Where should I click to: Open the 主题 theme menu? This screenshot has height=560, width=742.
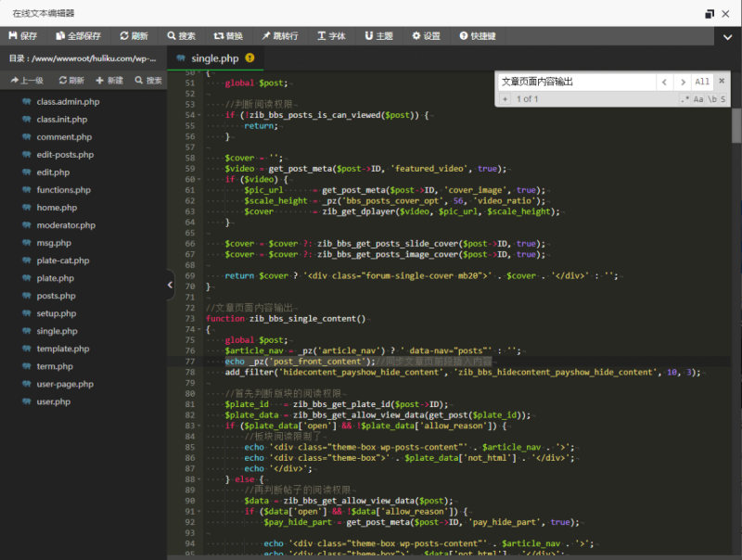pyautogui.click(x=378, y=36)
